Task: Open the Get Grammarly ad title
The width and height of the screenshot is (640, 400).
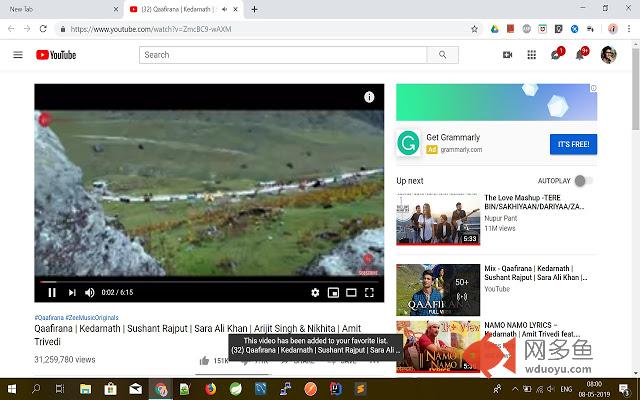Action: [453, 137]
